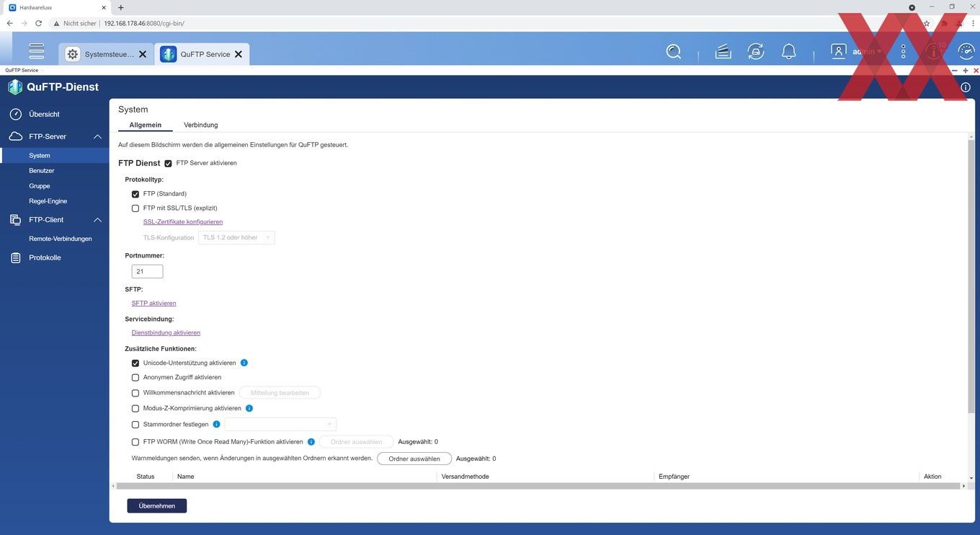
Task: Open notifications bell icon
Action: tap(789, 51)
